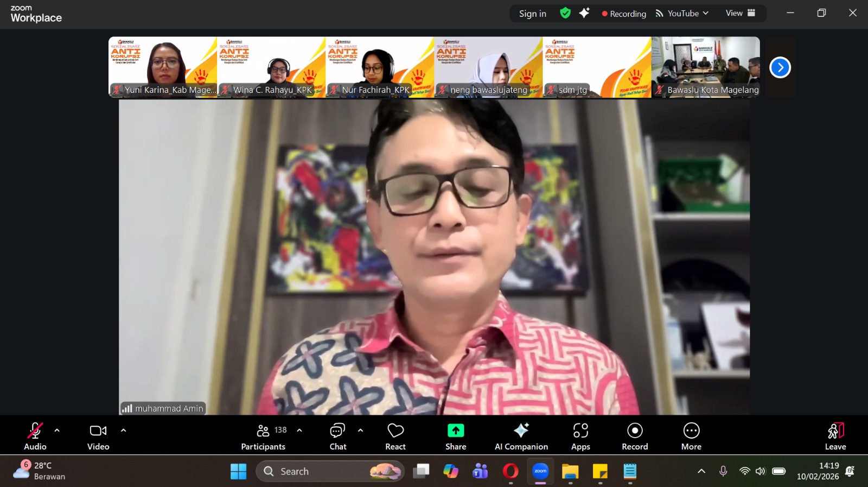Open the More options menu

(x=692, y=436)
